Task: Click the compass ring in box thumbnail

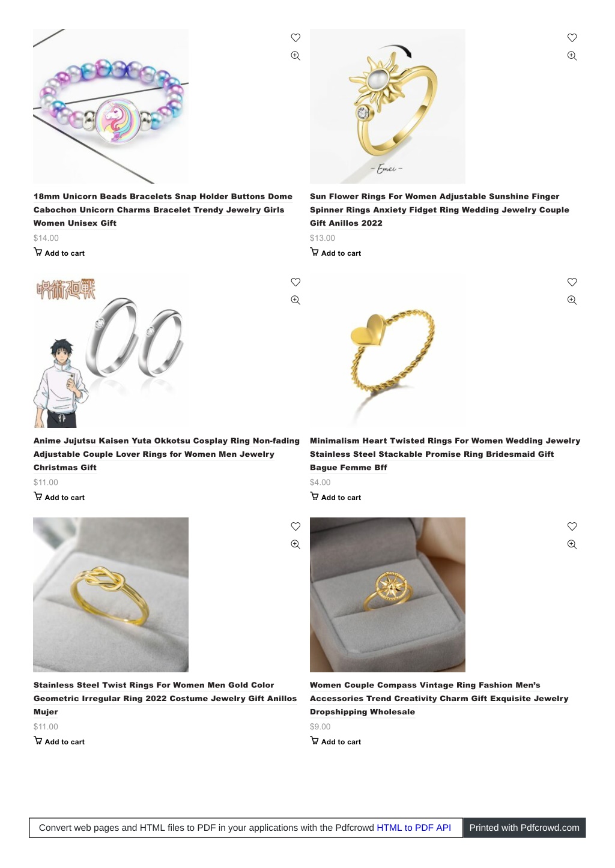Action: click(387, 594)
